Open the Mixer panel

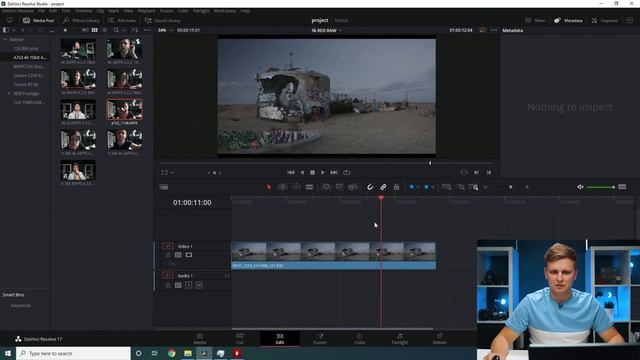[536, 20]
